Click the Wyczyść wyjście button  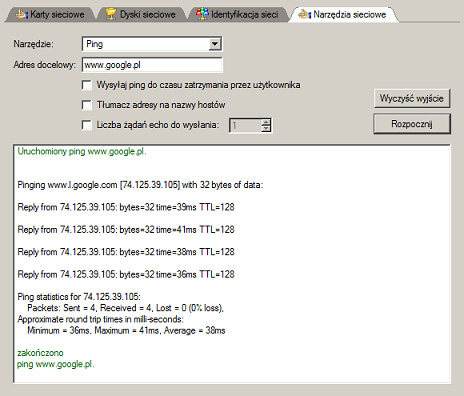pyautogui.click(x=412, y=98)
